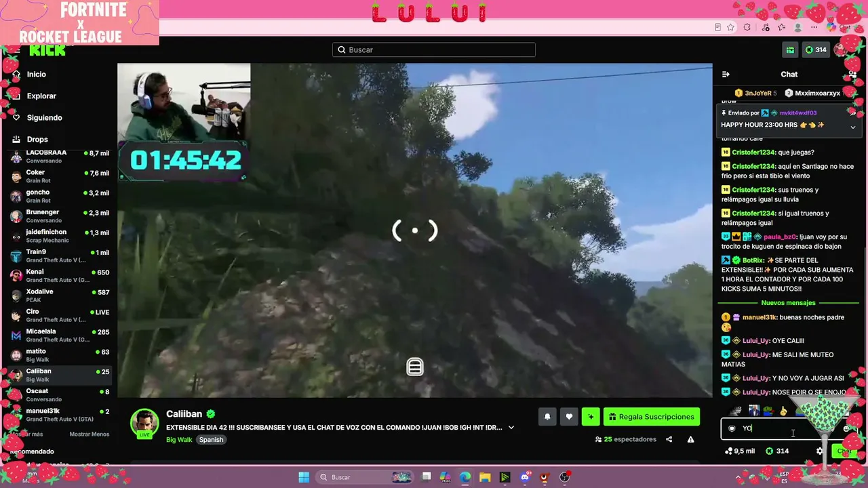Open manuel31k channel in the sidebar
Viewport: 868px width, 488px height.
(x=60, y=414)
